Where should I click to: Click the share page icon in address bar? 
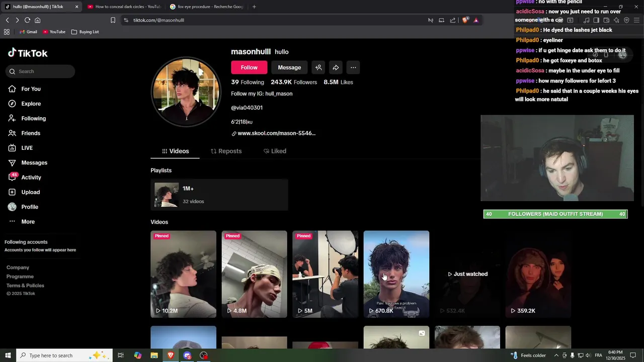click(x=453, y=20)
